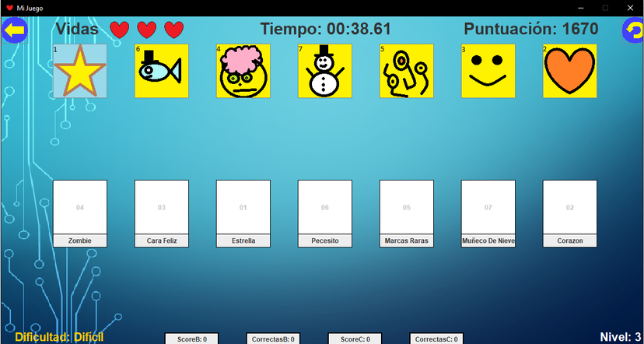Click the ScoreB counter box
The image size is (644, 344).
(191, 339)
